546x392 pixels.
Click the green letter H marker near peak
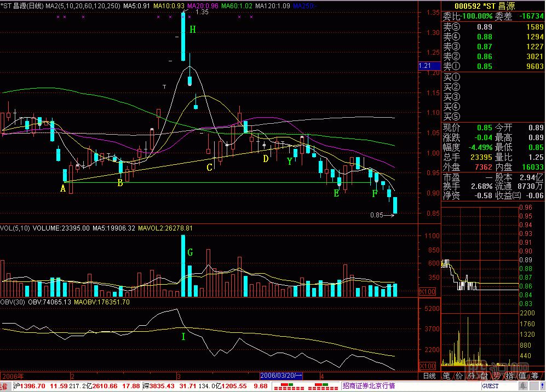192,30
